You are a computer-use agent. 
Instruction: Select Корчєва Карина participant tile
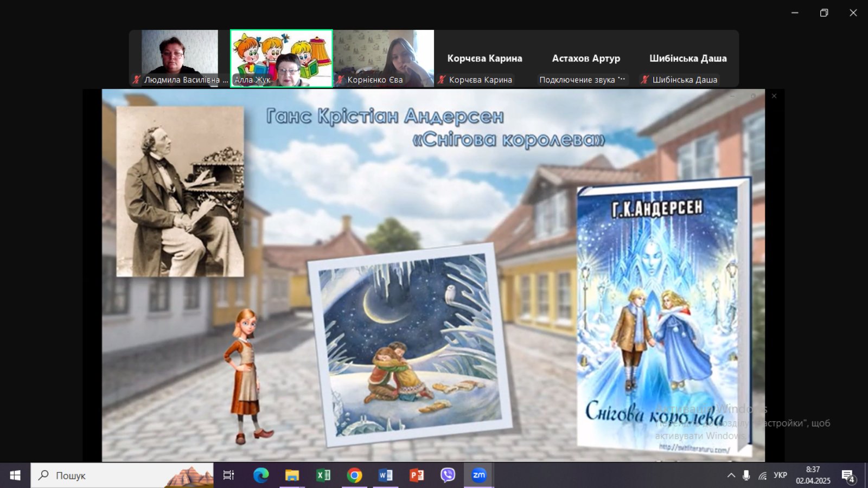pyautogui.click(x=485, y=58)
